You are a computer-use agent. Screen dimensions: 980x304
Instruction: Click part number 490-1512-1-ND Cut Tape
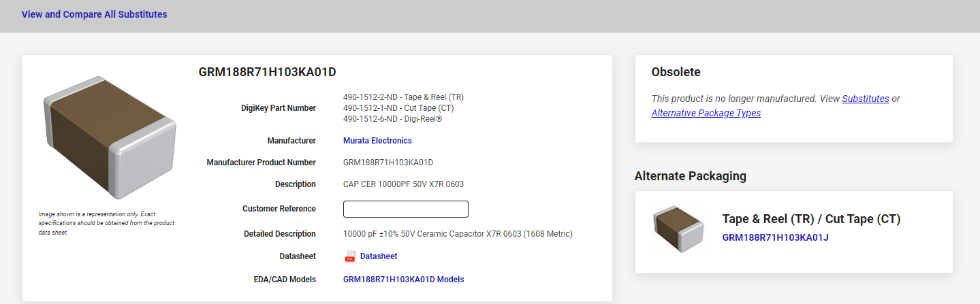pyautogui.click(x=398, y=108)
